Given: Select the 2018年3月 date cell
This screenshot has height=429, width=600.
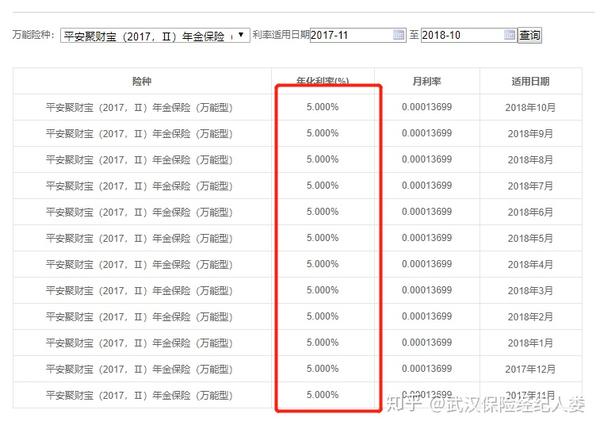Looking at the screenshot, I should (530, 291).
